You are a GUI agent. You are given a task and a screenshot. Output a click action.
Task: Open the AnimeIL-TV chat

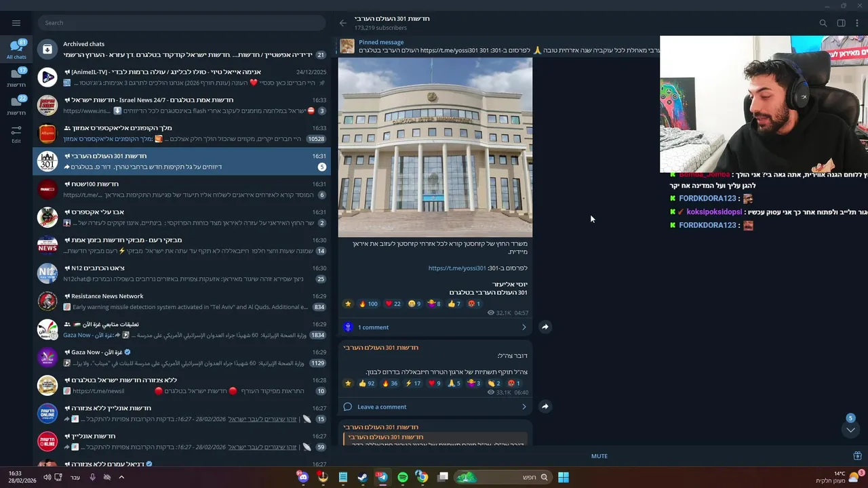click(182, 77)
